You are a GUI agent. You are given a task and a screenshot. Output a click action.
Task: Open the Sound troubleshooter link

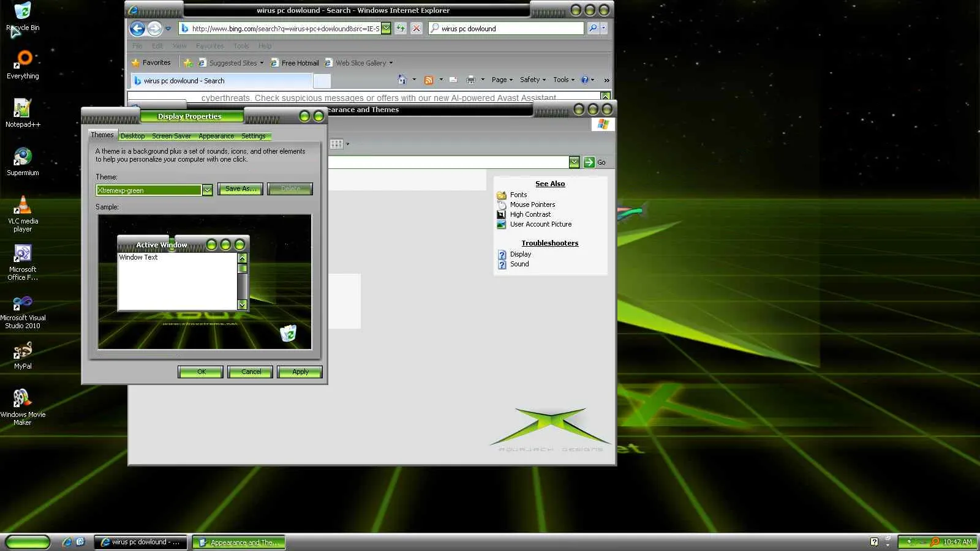519,264
